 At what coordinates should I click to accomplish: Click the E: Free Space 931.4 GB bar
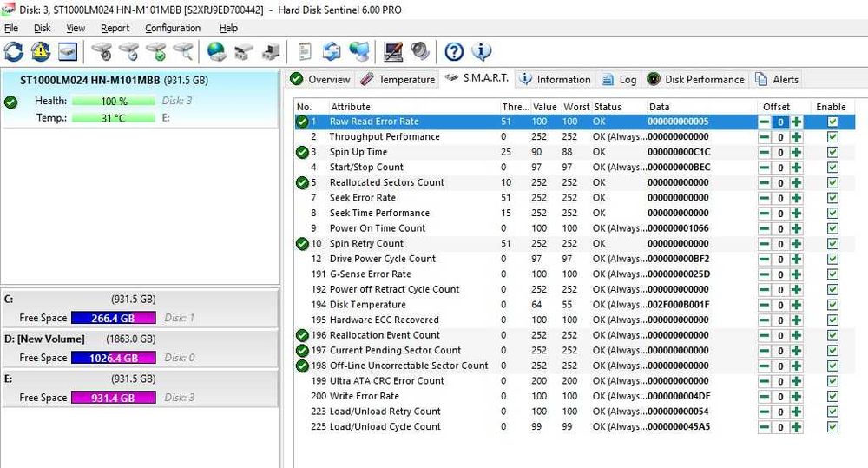point(114,398)
